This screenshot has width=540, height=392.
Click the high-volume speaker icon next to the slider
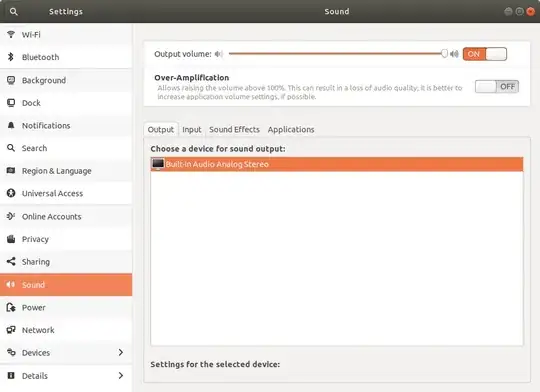(x=455, y=54)
